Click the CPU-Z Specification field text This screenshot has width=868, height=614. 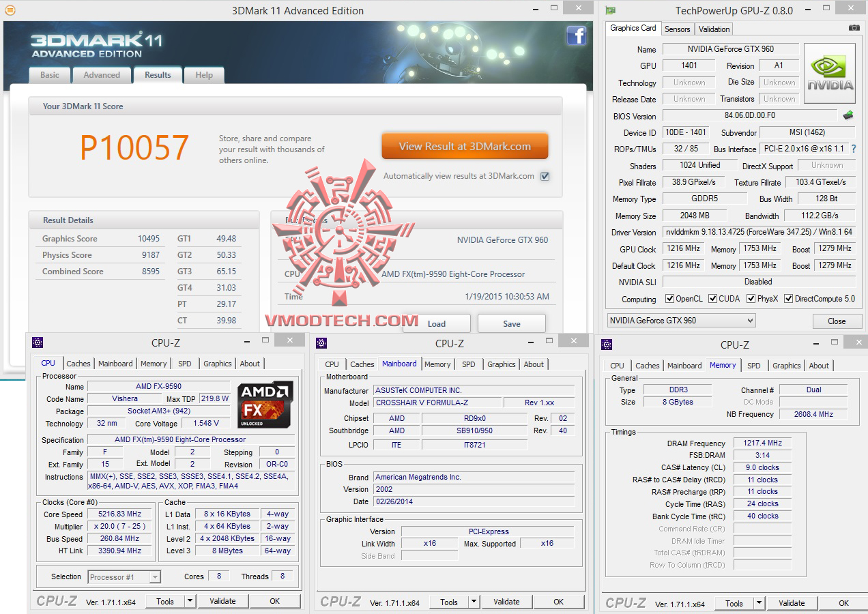click(x=190, y=440)
